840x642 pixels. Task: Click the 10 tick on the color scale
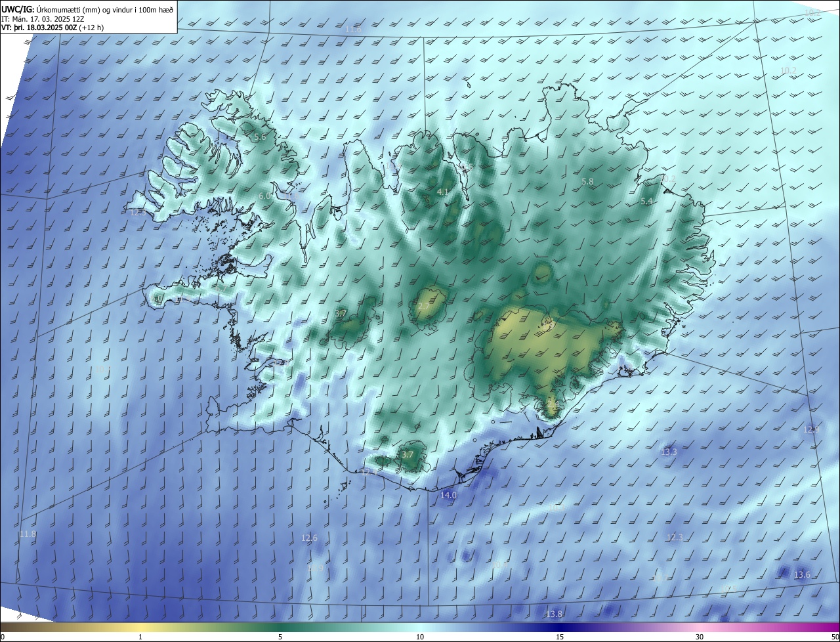tap(420, 637)
